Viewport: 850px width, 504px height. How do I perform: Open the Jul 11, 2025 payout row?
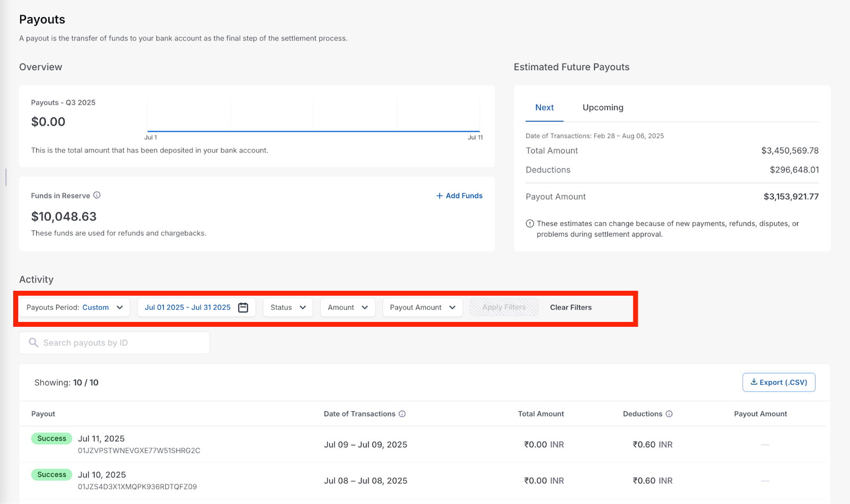422,445
